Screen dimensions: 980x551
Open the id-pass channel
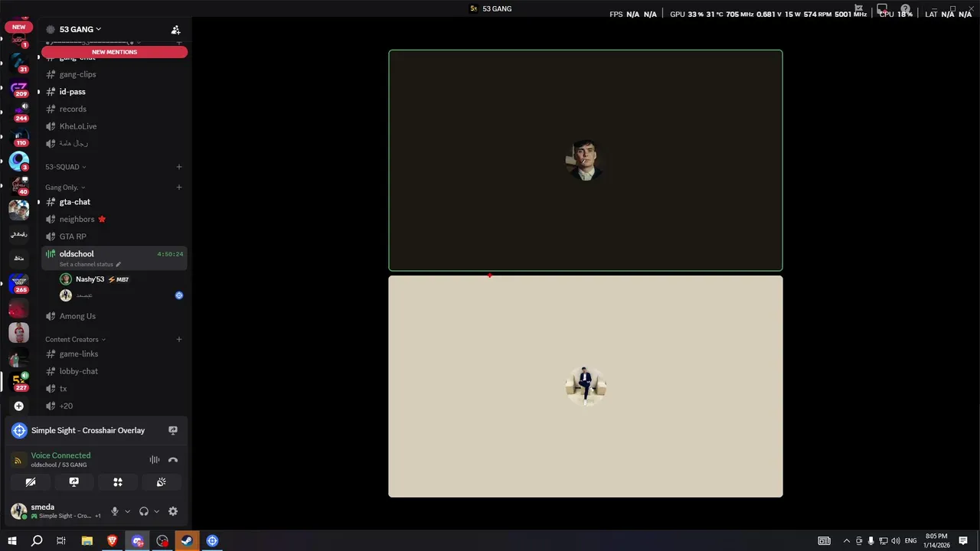point(114,92)
